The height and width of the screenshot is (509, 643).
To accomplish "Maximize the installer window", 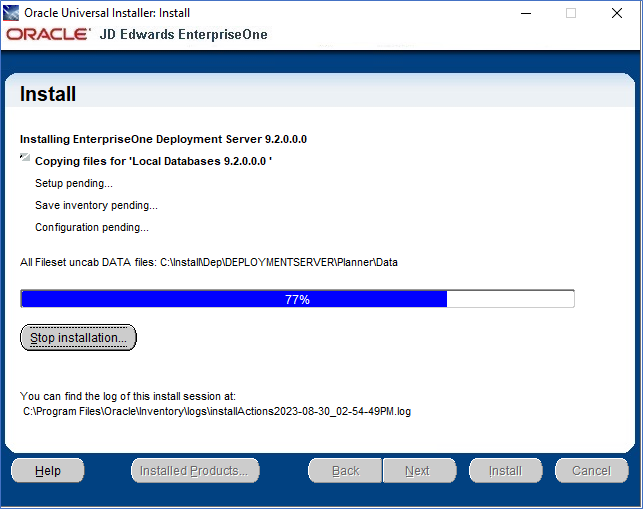I will 571,13.
